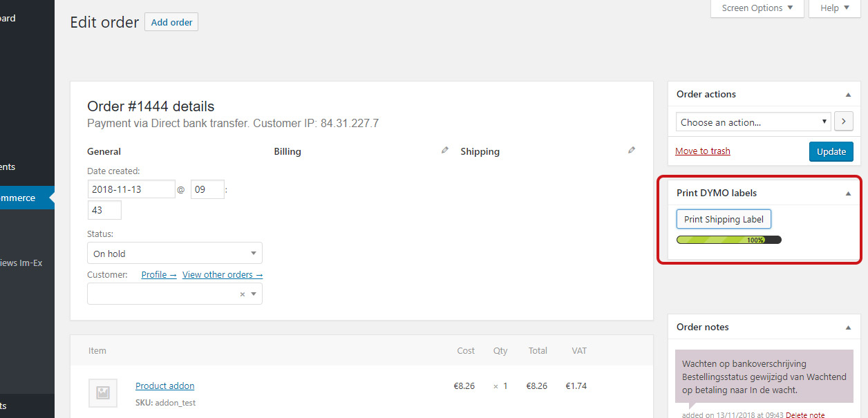This screenshot has width=868, height=418.
Task: Open the Help tab
Action: point(835,8)
